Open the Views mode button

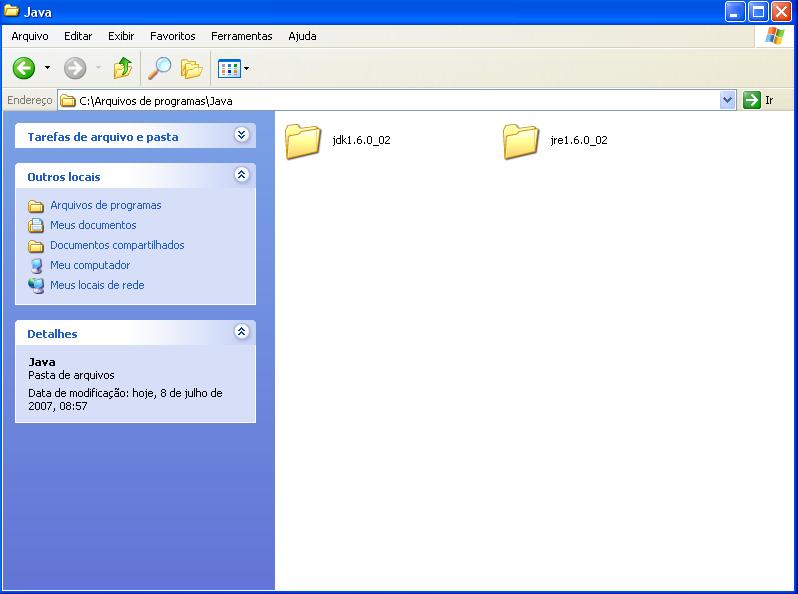(229, 68)
